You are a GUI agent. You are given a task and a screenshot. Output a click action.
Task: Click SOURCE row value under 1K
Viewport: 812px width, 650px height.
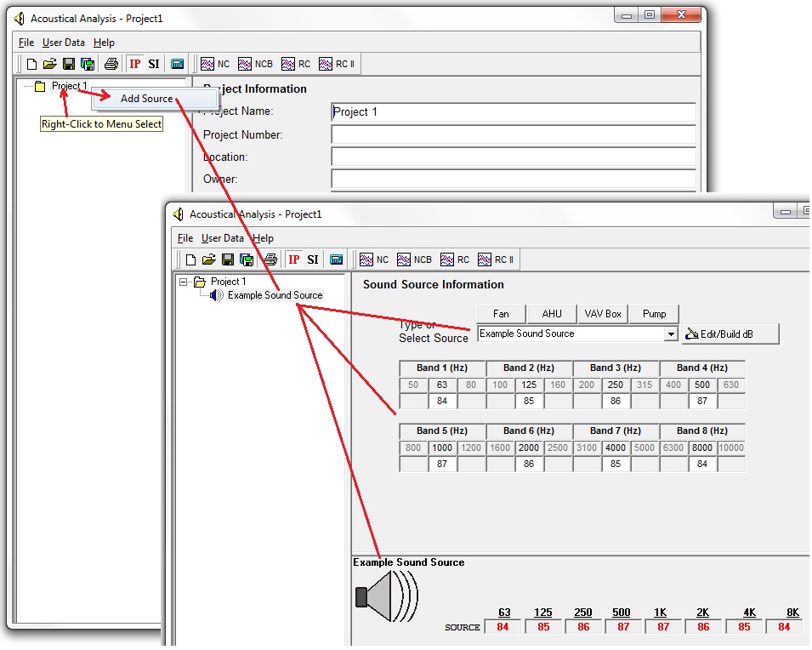pyautogui.click(x=663, y=627)
